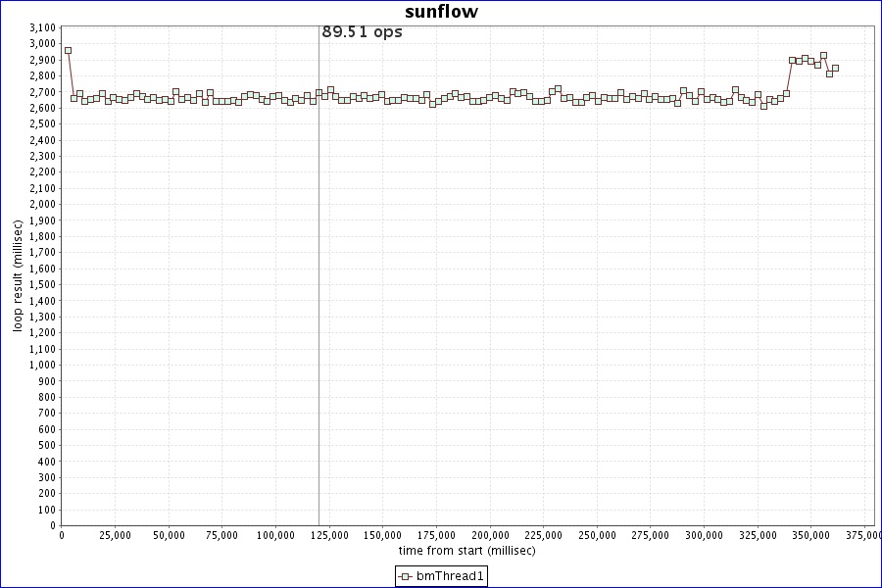882x588 pixels.
Task: Click the 2,000 tick label on y-axis
Action: pyautogui.click(x=41, y=204)
